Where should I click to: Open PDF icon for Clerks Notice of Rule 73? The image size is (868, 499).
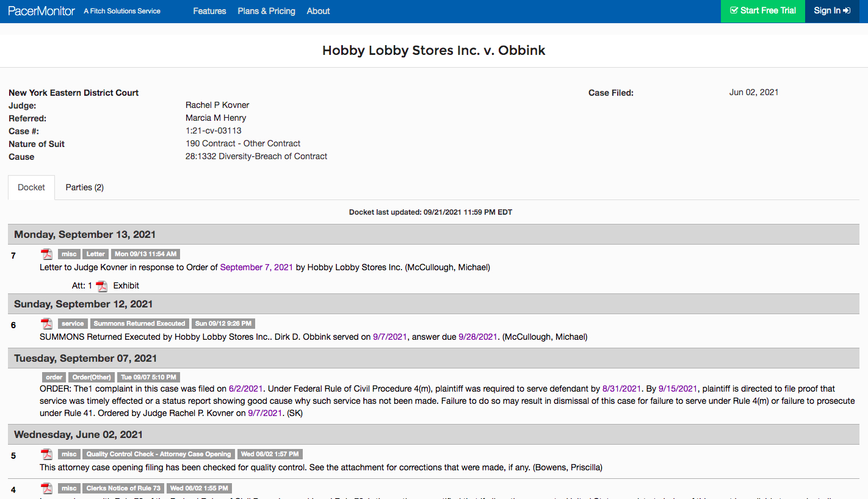click(x=46, y=488)
